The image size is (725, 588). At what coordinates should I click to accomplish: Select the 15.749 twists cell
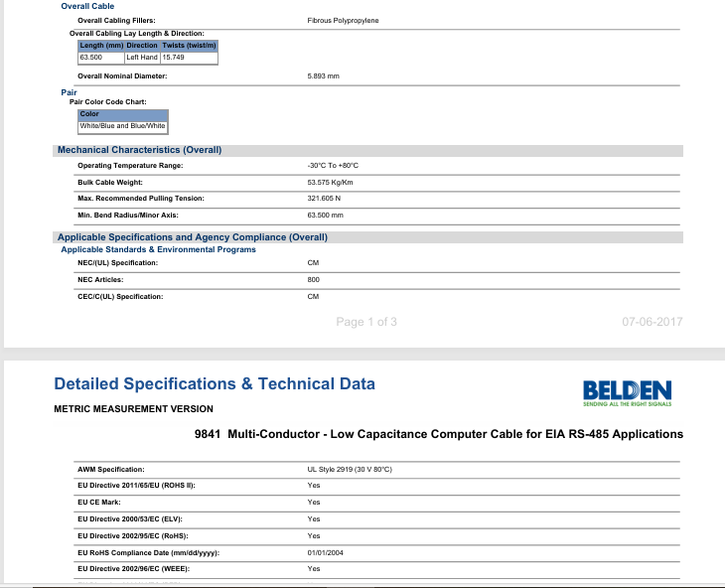(189, 58)
